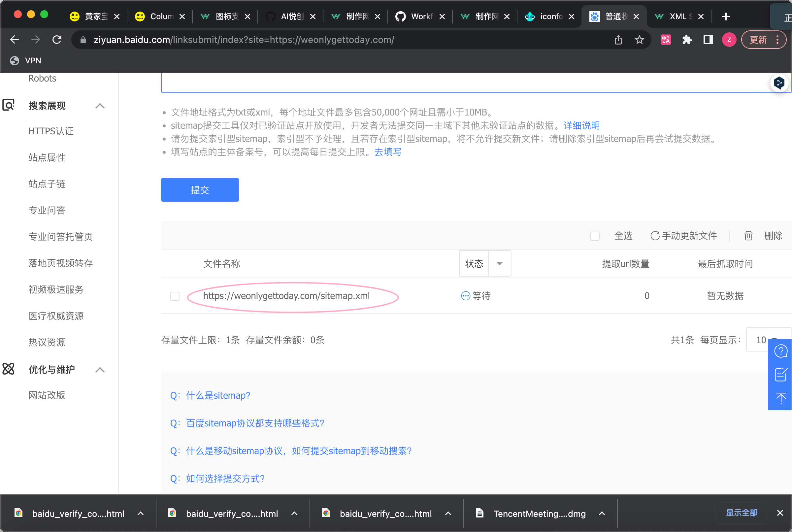Image resolution: width=792 pixels, height=532 pixels.
Task: Click the 删除 delete button
Action: pyautogui.click(x=773, y=236)
